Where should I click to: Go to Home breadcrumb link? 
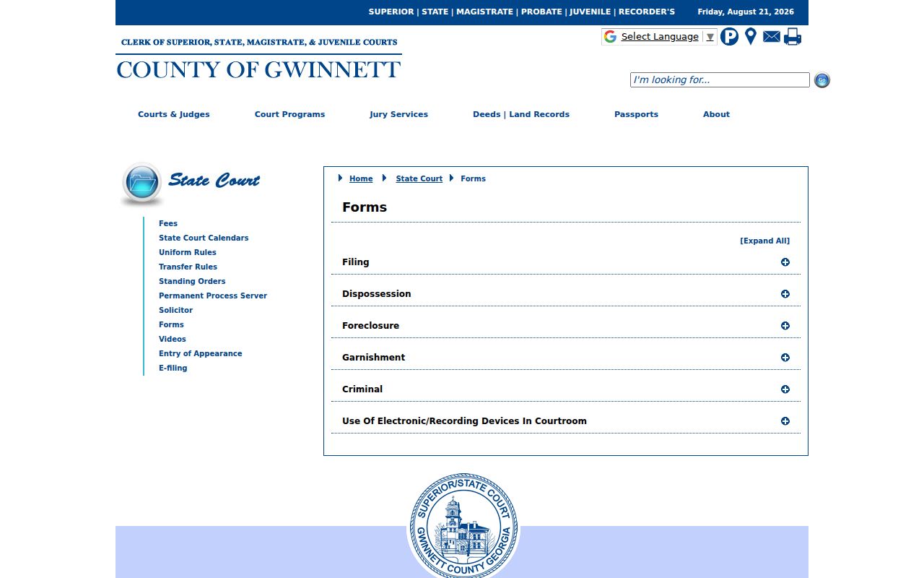361,178
